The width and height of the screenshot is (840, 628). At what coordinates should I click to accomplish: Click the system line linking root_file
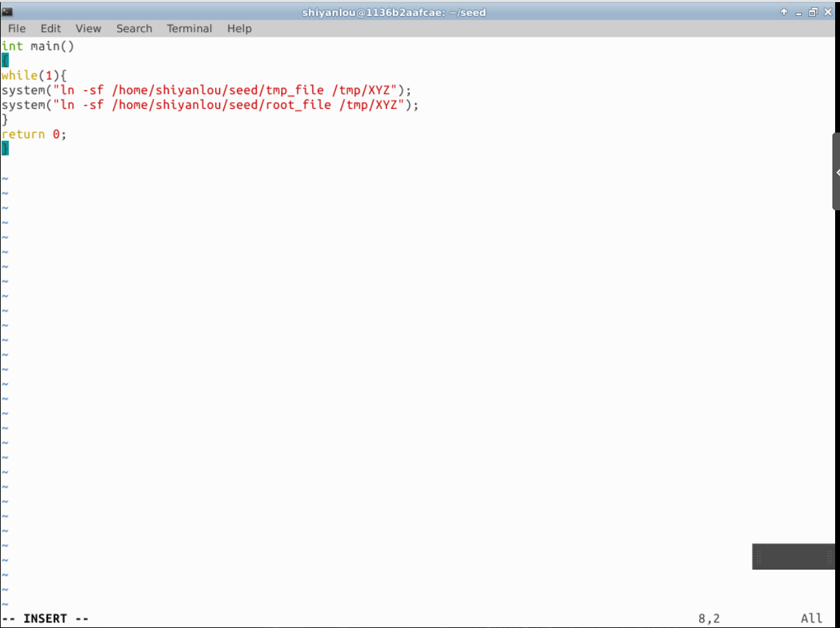211,104
